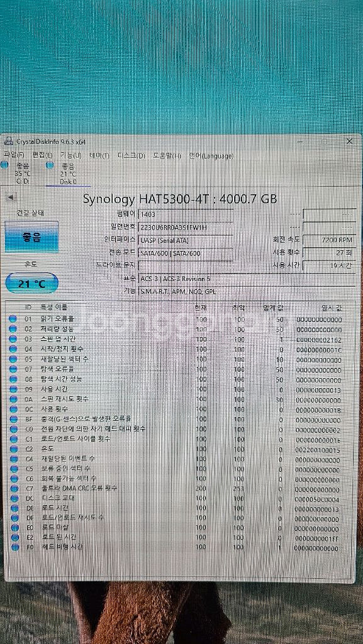Click the status dot for attribute C7
The height and width of the screenshot is (644, 363).
14,488
